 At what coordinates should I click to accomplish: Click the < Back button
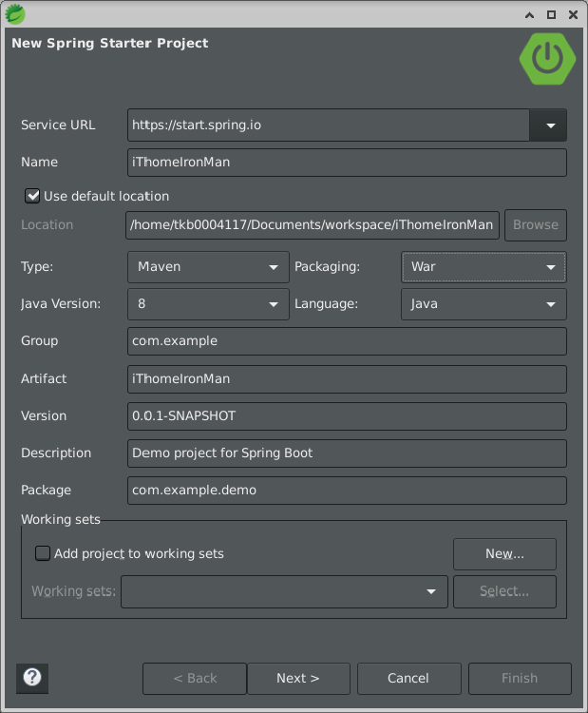[x=195, y=679]
